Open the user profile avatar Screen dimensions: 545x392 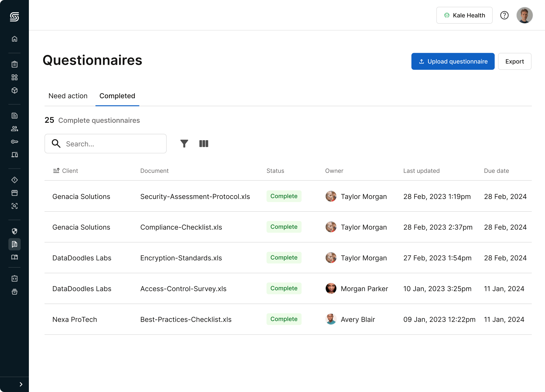524,15
